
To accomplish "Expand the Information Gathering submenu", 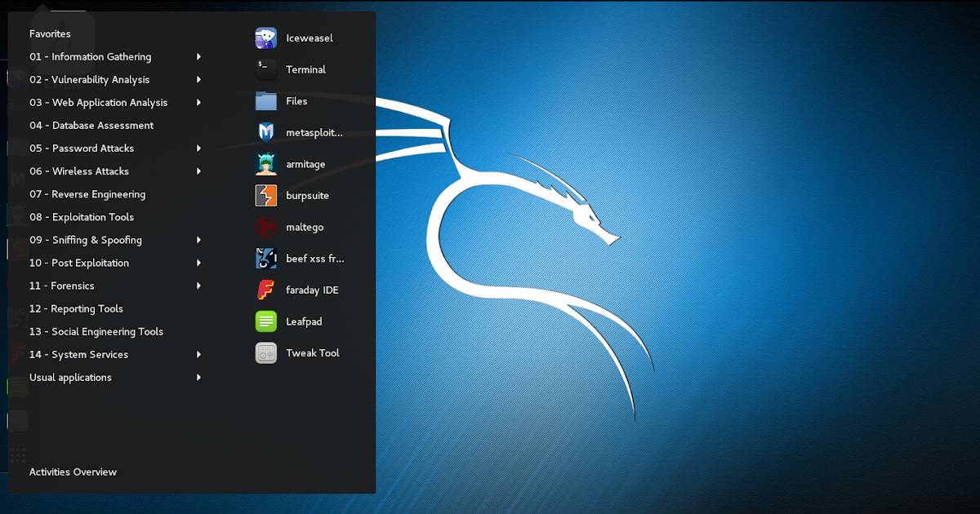I will (x=90, y=56).
